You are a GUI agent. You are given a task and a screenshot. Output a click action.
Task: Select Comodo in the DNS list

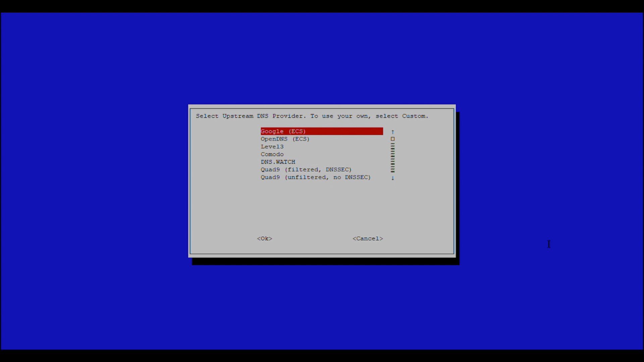(272, 155)
